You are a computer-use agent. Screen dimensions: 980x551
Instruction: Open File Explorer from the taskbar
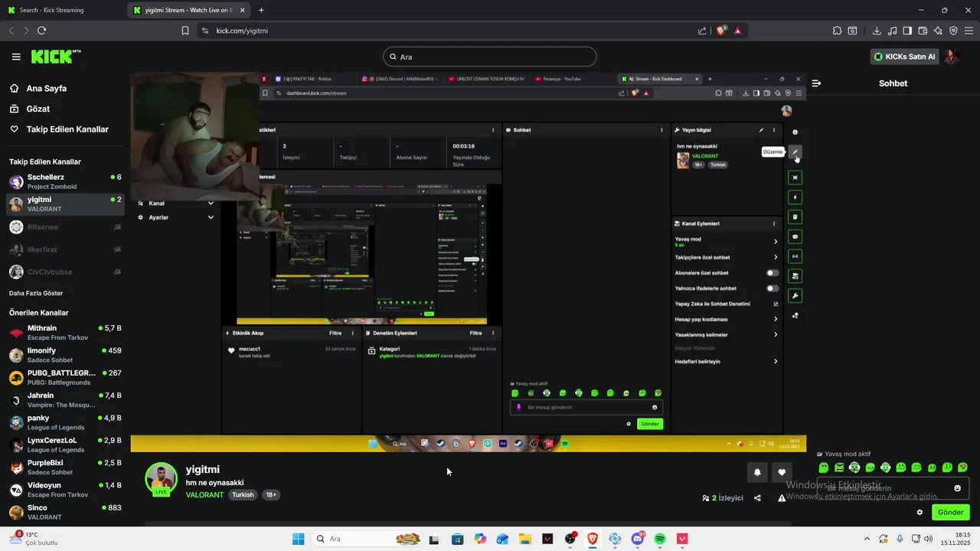tap(525, 539)
